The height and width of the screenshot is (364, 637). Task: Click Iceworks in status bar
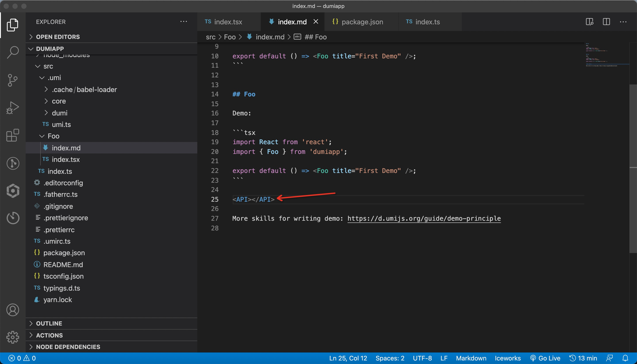508,358
